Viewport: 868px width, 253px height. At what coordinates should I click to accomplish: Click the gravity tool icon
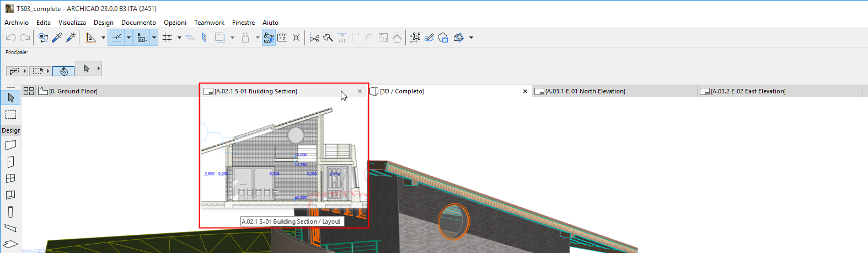pyautogui.click(x=205, y=38)
